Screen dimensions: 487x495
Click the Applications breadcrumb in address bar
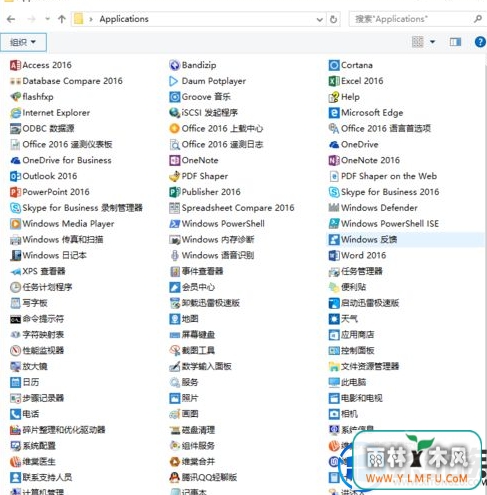(124, 19)
